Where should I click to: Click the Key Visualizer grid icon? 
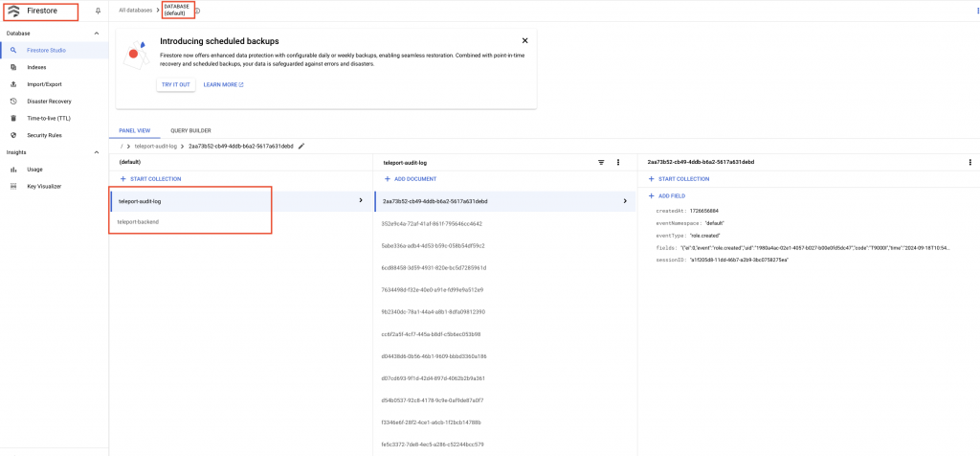[13, 186]
